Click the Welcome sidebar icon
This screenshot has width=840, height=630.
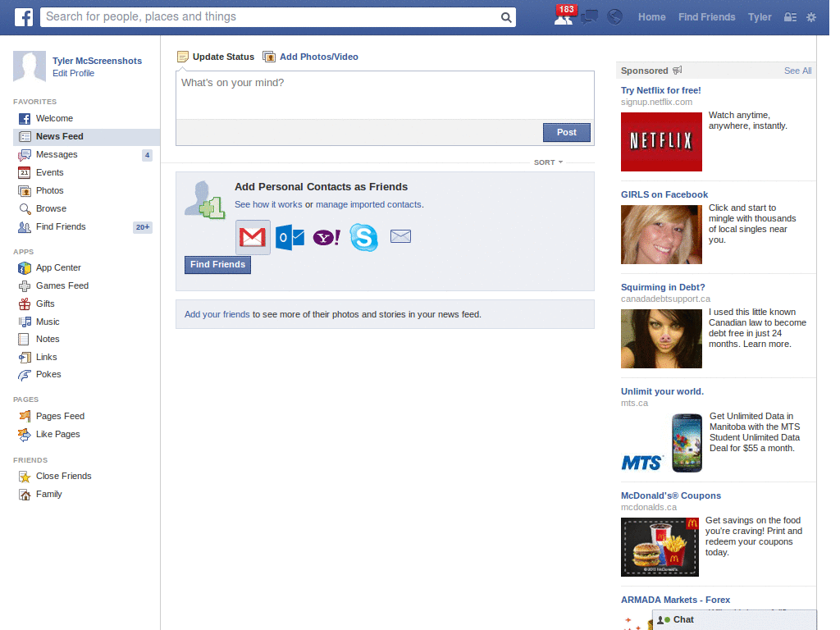point(25,119)
